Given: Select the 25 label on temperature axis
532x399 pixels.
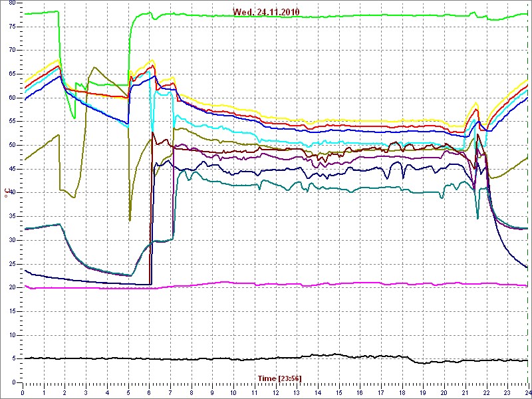Looking at the screenshot, I should point(11,264).
